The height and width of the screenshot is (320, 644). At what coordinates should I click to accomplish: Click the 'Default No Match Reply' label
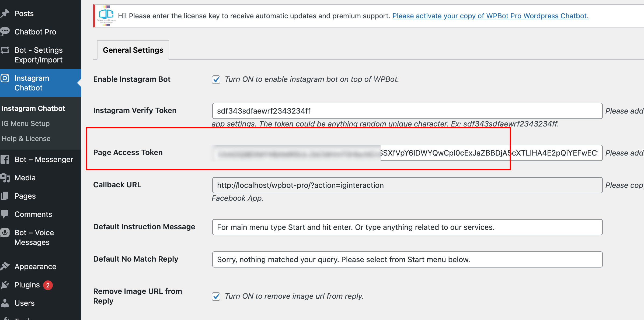[x=136, y=259]
